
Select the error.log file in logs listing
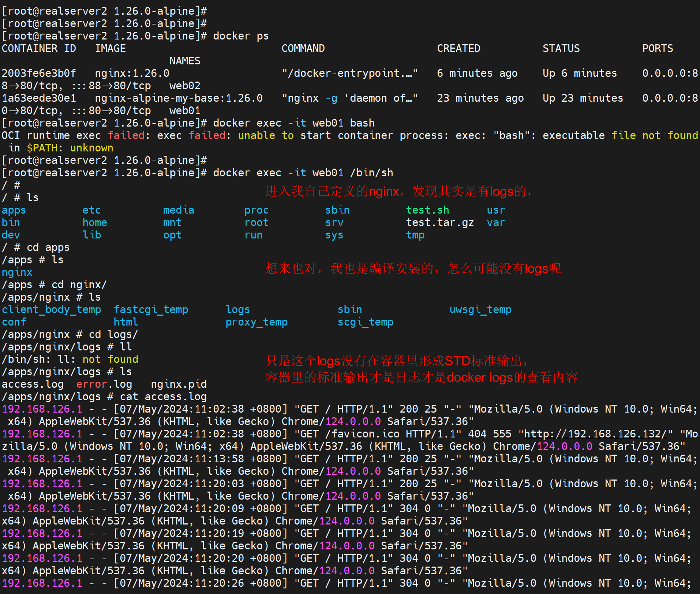pos(104,384)
